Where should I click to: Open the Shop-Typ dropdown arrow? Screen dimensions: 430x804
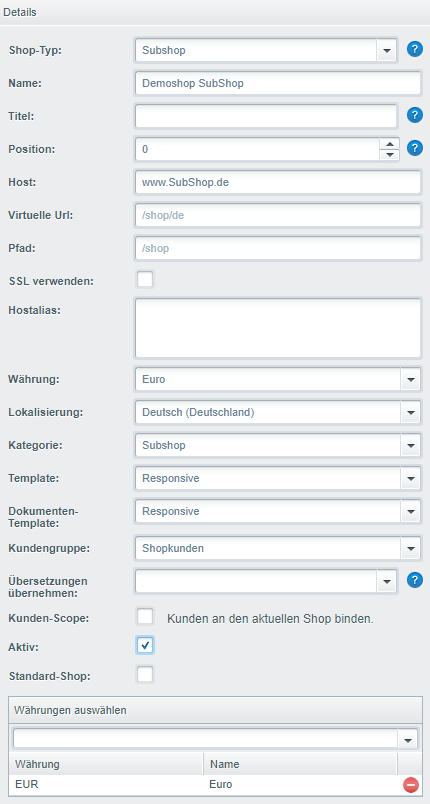[387, 50]
